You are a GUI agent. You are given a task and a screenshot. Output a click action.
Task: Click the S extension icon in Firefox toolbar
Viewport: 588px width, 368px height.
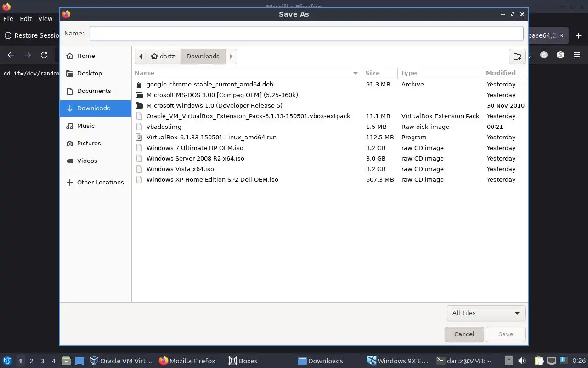click(x=560, y=55)
